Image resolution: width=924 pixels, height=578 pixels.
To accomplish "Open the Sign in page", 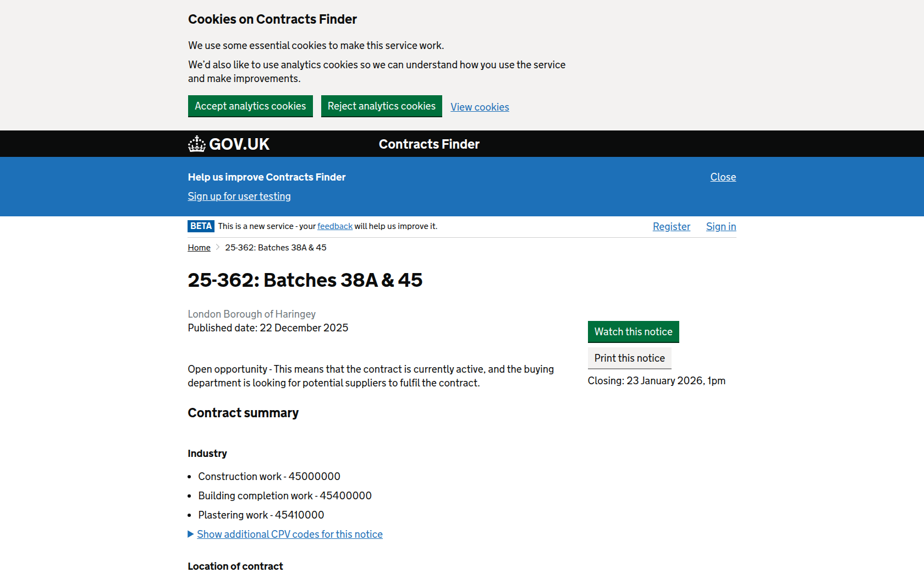I will [721, 227].
